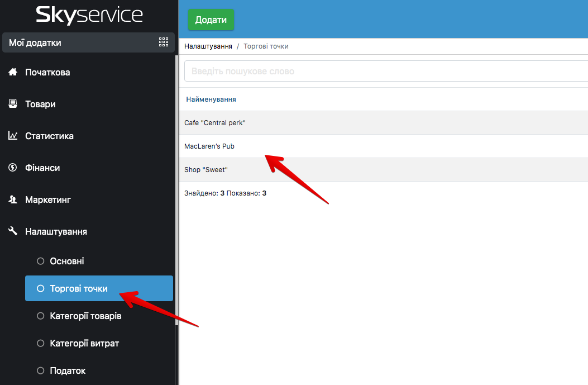588x385 pixels.
Task: Open apps grid icon in Мої додатки
Action: click(164, 42)
